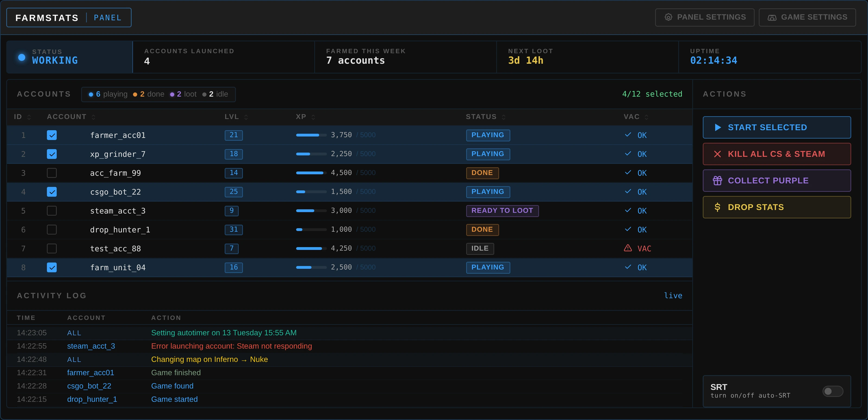Image resolution: width=868 pixels, height=420 pixels.
Task: Sort by the STATUS column arrows
Action: click(x=504, y=117)
